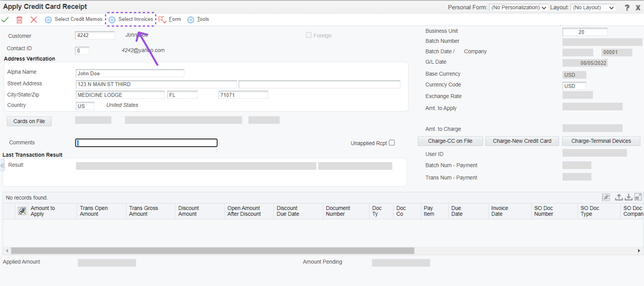The height and width of the screenshot is (286, 644).
Task: Click the customize grid pencil icon
Action: pyautogui.click(x=606, y=197)
